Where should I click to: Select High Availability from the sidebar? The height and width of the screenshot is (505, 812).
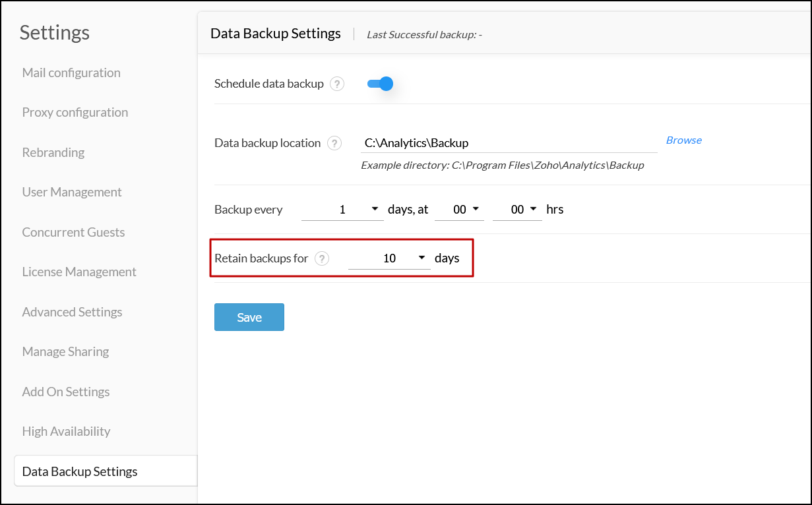tap(66, 431)
